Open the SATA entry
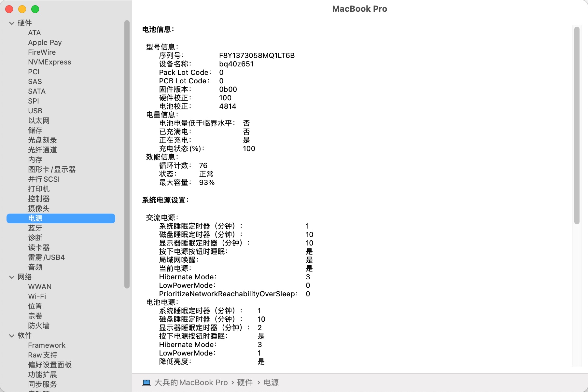This screenshot has width=588, height=392. [37, 91]
